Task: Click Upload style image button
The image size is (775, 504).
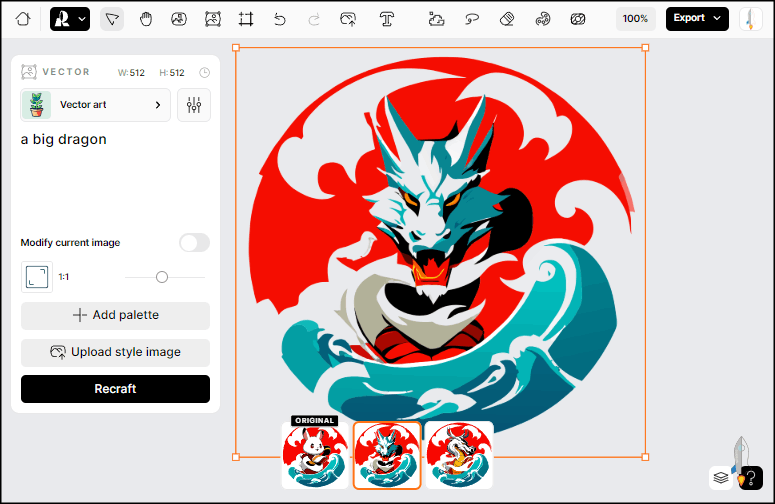Action: click(115, 352)
